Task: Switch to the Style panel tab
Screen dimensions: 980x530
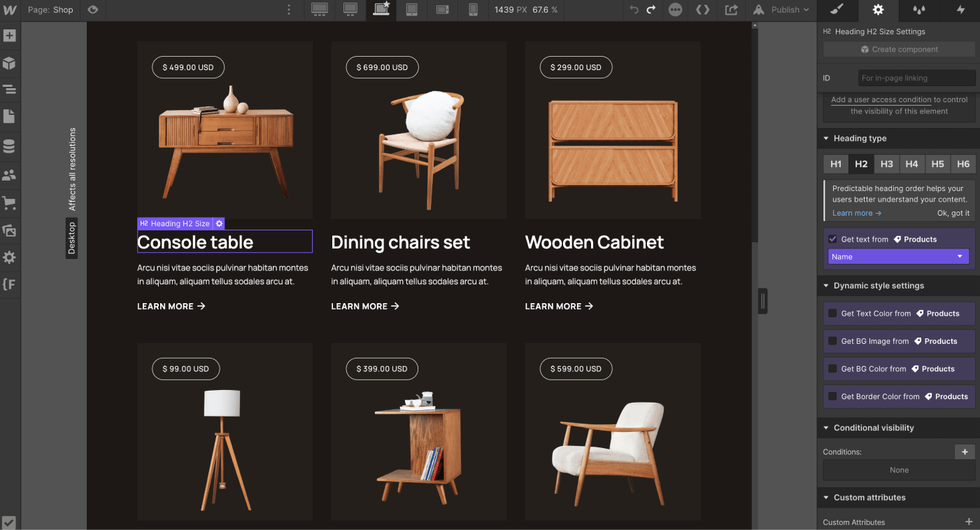Action: [x=837, y=11]
